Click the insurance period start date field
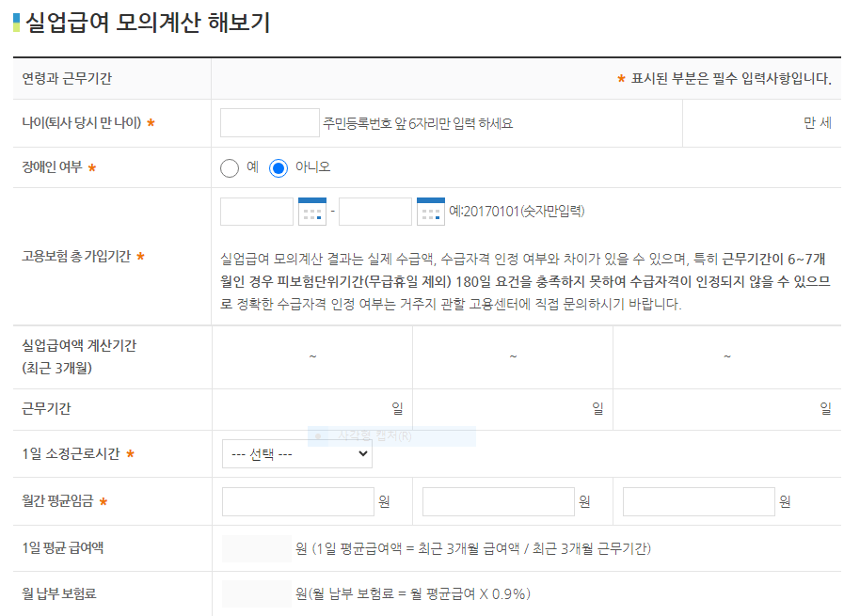The height and width of the screenshot is (616, 844). point(256,212)
